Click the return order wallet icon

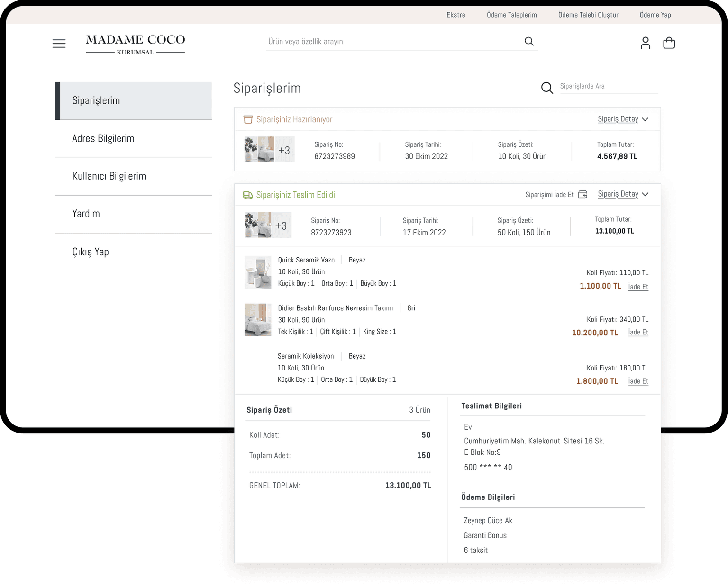(583, 194)
